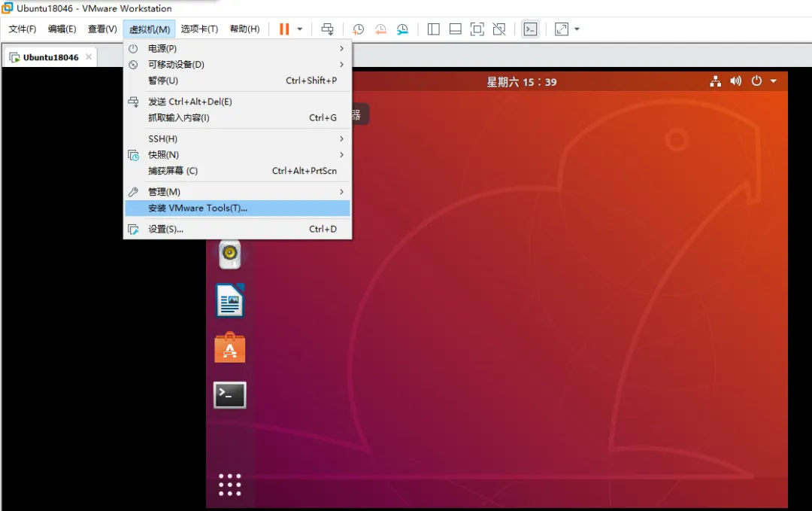
Task: Click the Unity mode toolbar icon
Action: point(499,29)
